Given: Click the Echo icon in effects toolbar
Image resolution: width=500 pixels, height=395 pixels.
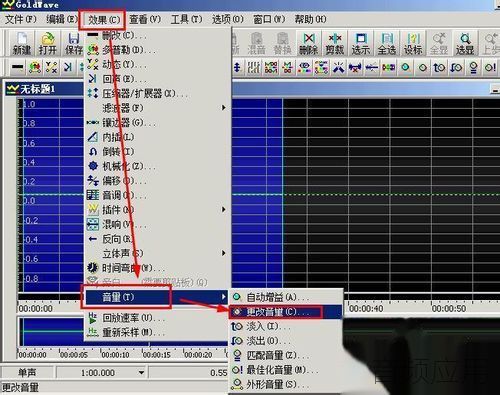Looking at the screenshot, I should pos(68,68).
